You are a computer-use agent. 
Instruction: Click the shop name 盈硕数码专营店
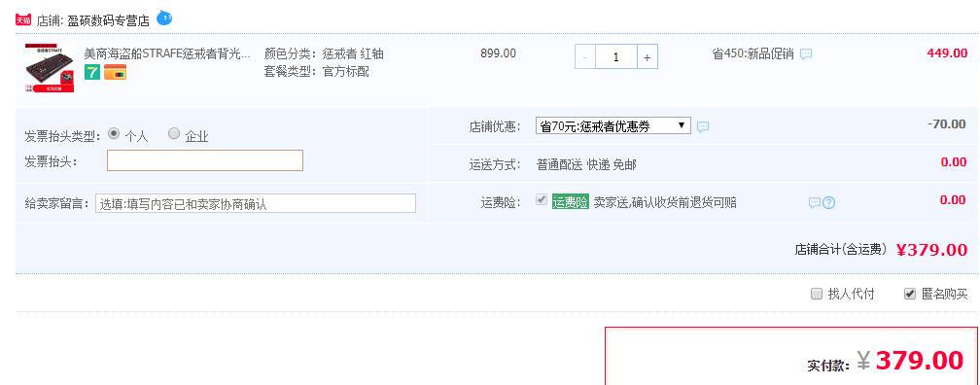(109, 20)
